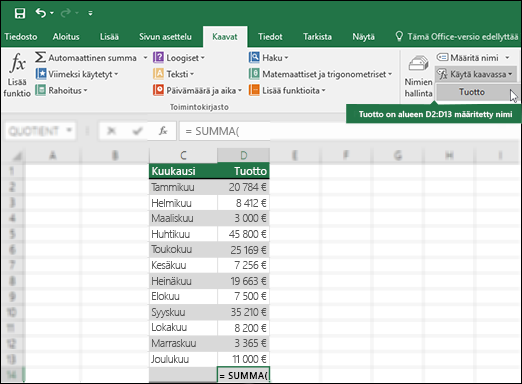
Task: Select the Joulukuu cell
Action: pos(183,359)
